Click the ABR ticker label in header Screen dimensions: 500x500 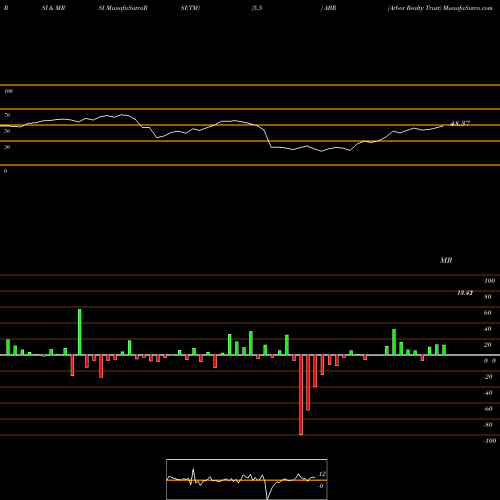point(330,8)
